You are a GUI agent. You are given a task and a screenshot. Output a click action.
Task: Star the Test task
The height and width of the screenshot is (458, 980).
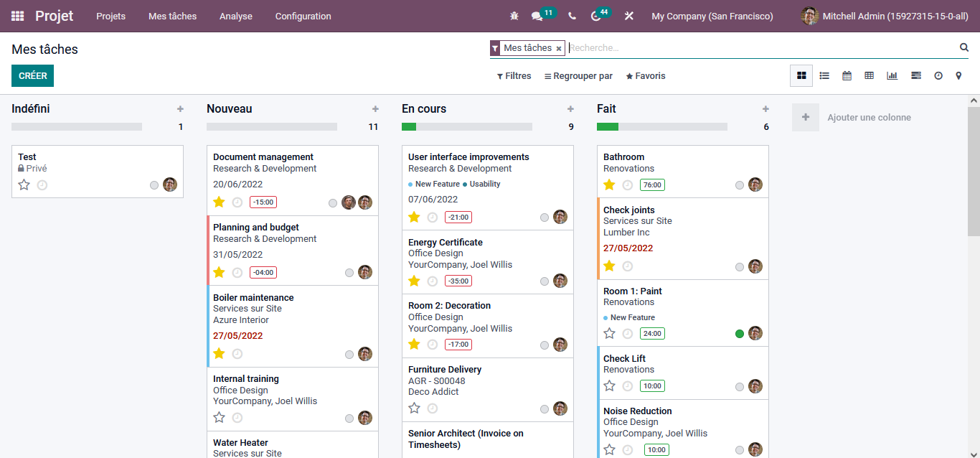24,184
